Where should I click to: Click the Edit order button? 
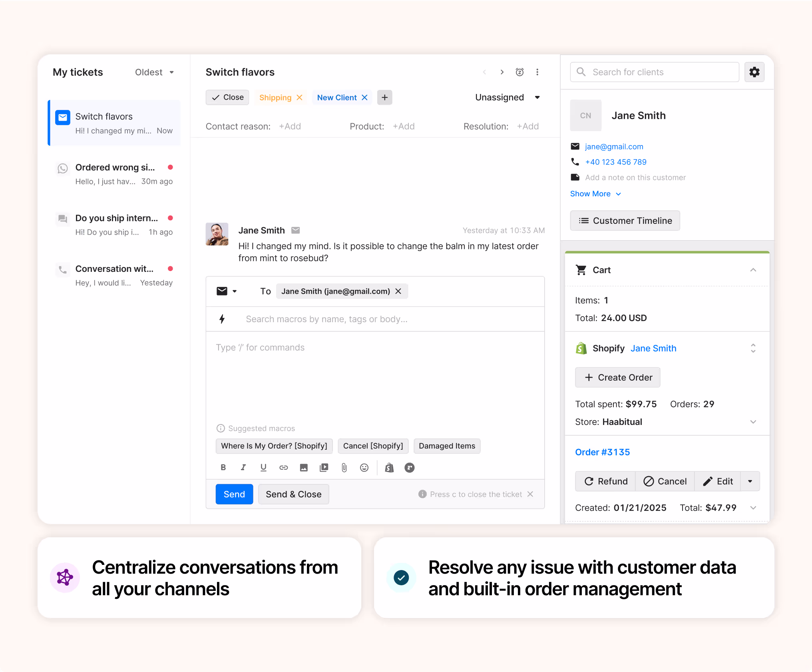pyautogui.click(x=718, y=481)
